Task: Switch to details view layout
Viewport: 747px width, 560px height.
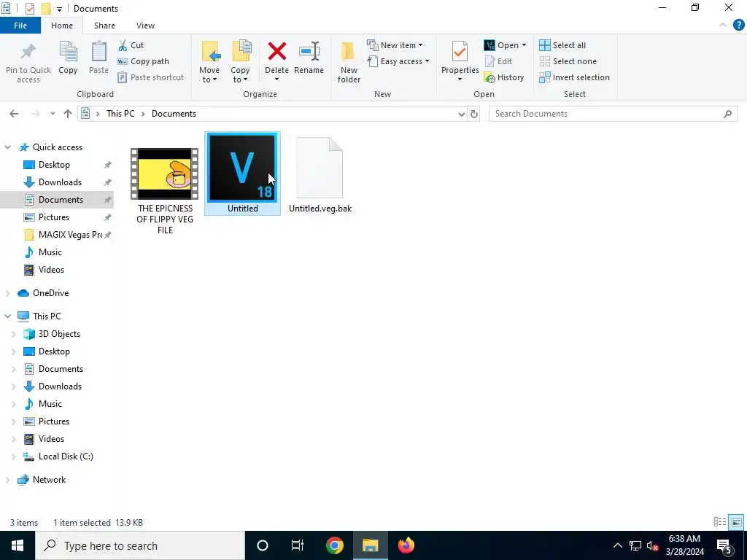Action: coord(720,522)
